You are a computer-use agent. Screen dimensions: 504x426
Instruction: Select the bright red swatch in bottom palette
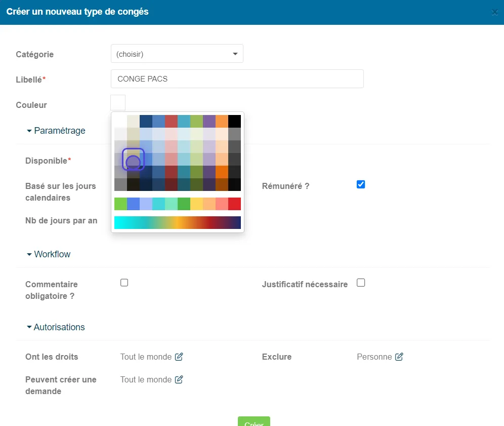point(234,204)
